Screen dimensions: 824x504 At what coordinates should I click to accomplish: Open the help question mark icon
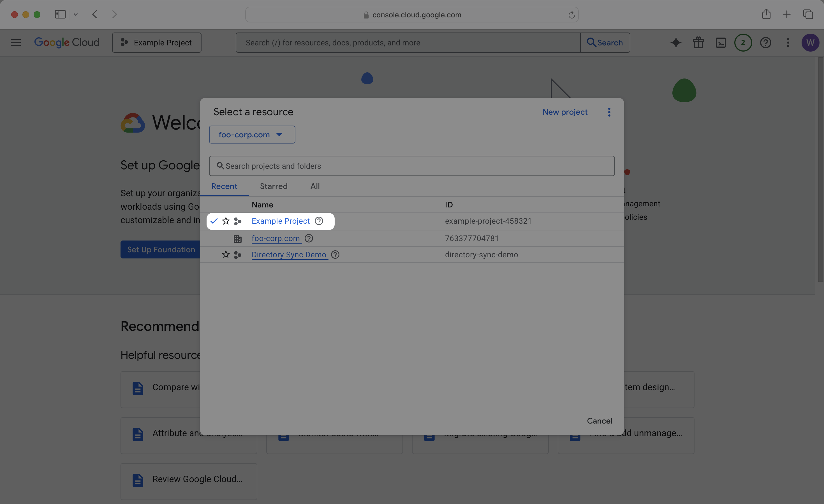click(765, 43)
